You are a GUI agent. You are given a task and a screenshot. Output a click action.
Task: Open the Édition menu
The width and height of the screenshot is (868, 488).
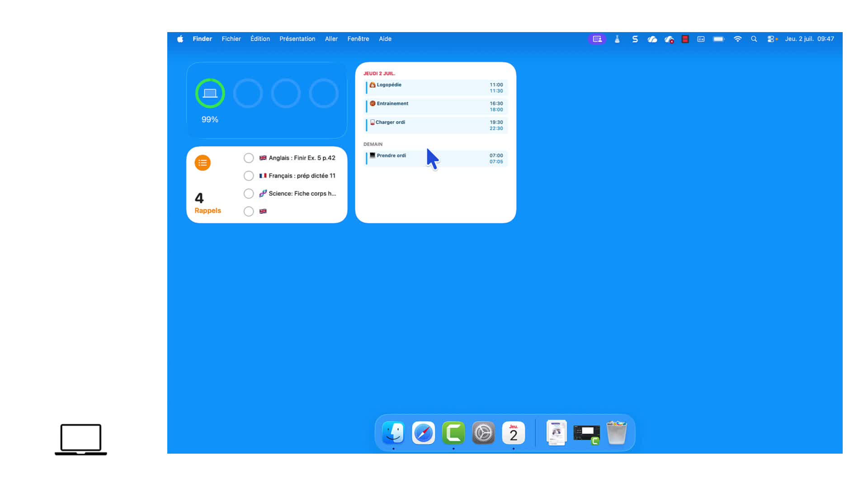pos(260,39)
